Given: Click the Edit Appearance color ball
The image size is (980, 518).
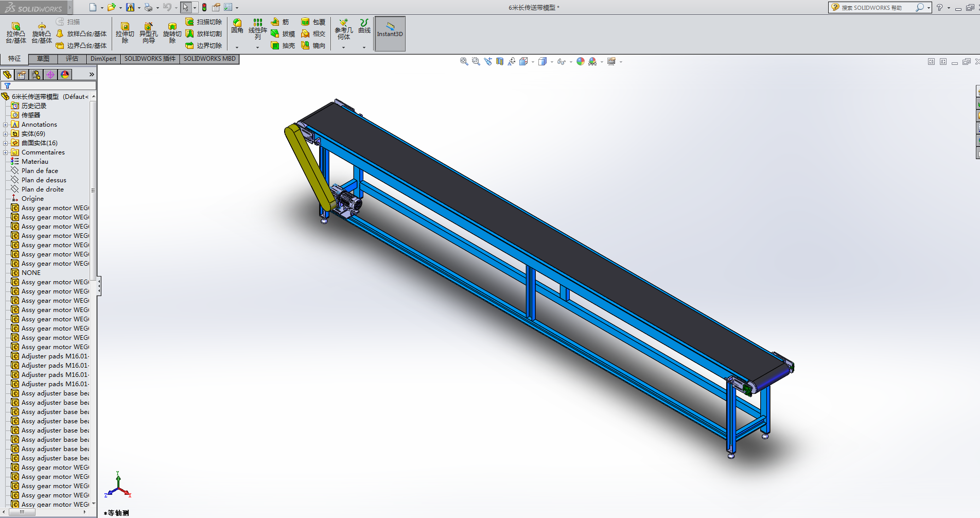Looking at the screenshot, I should point(581,61).
